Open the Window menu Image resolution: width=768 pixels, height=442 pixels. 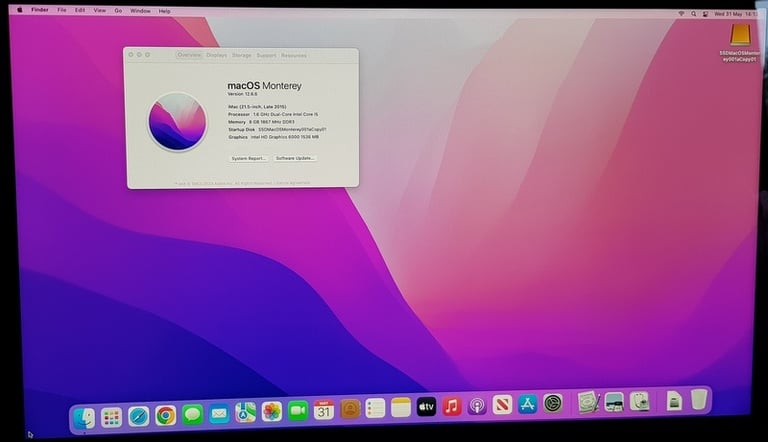pyautogui.click(x=140, y=11)
